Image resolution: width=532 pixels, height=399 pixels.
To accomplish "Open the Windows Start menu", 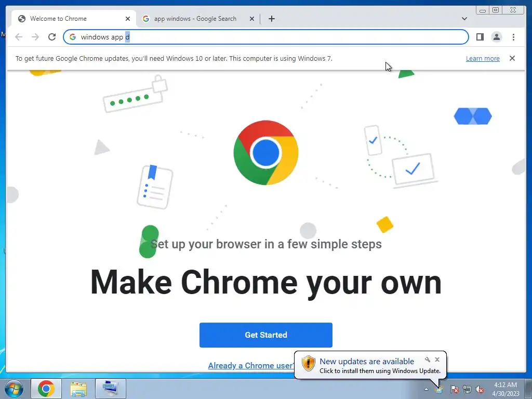I will (x=14, y=389).
